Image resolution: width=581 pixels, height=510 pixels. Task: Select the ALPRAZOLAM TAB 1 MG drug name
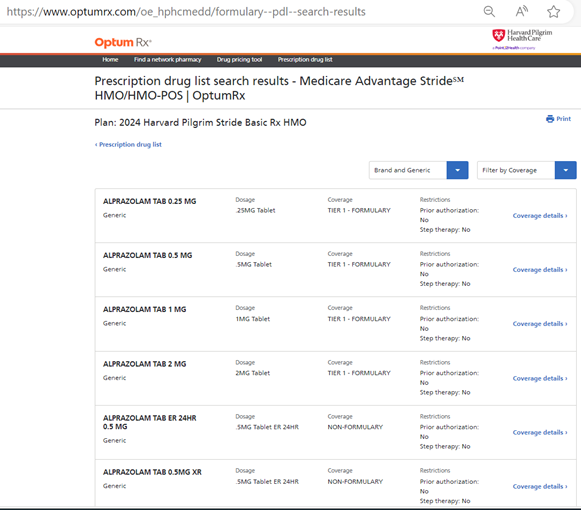145,309
